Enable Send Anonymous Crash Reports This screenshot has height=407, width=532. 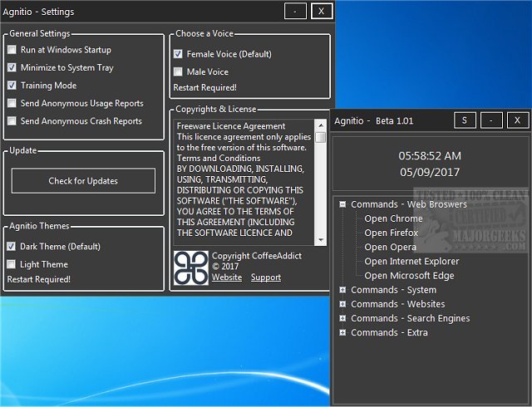[12, 120]
